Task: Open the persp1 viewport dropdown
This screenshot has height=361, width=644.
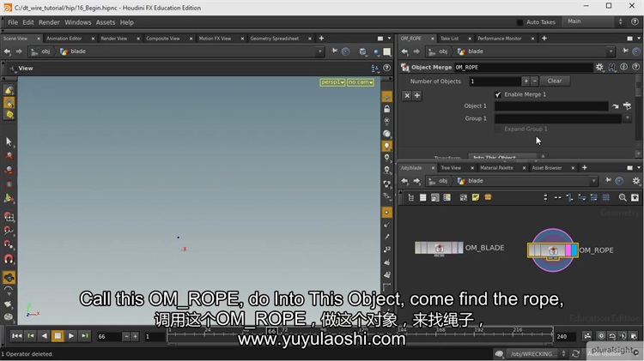Action: (x=331, y=82)
